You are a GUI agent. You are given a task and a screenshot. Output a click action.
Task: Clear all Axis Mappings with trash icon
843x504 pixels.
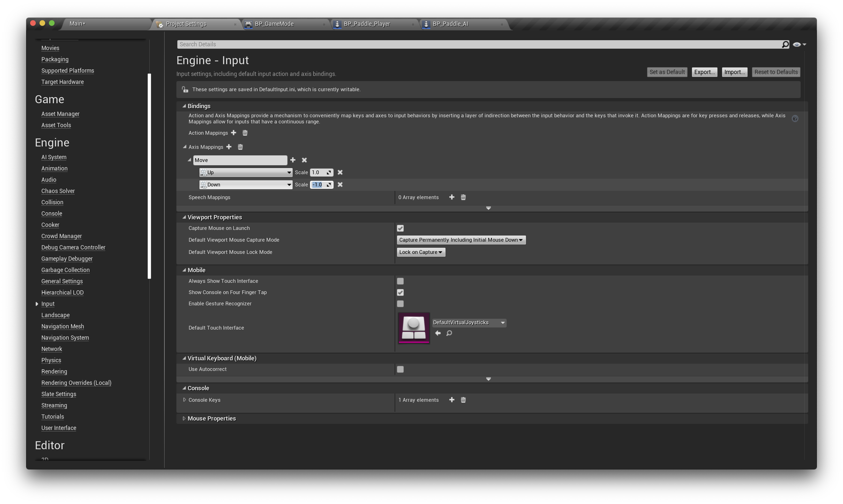[x=240, y=147]
